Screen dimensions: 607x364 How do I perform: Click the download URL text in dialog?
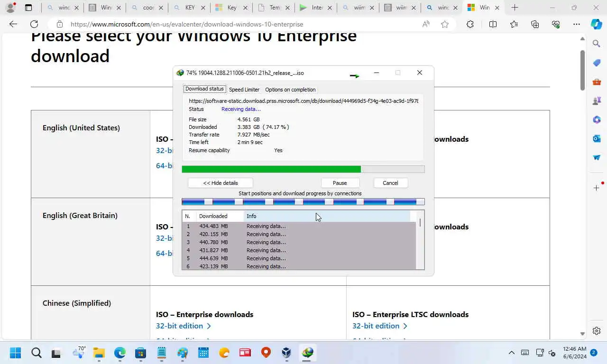[303, 101]
